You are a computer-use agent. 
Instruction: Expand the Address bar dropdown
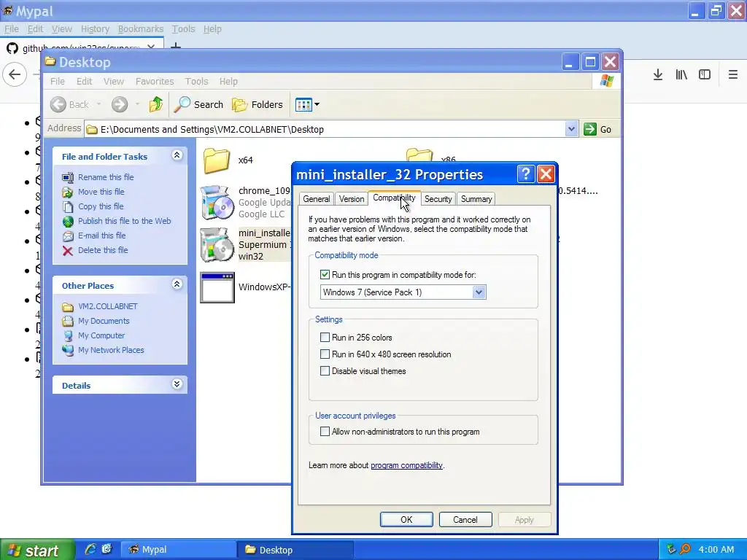tap(571, 129)
